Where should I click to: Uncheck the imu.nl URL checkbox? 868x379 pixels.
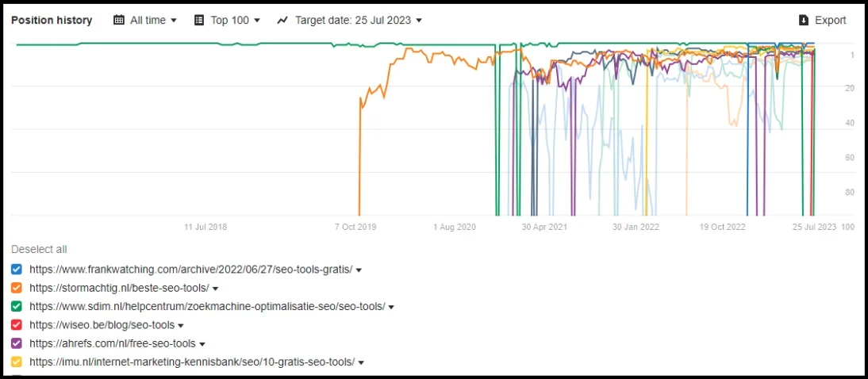17,362
